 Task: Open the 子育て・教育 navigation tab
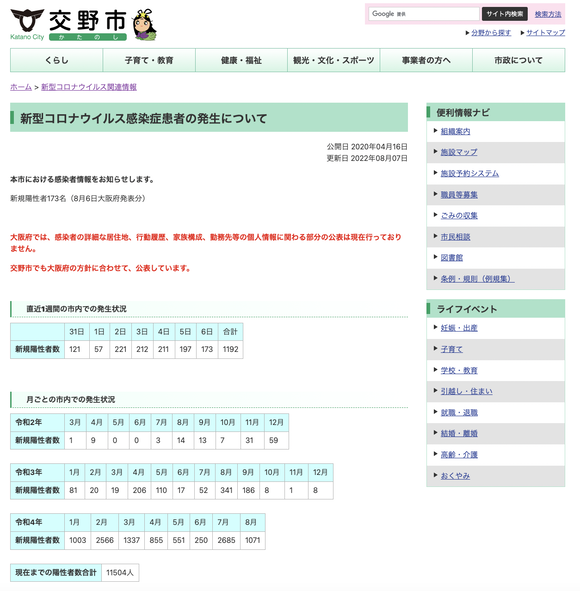(149, 60)
